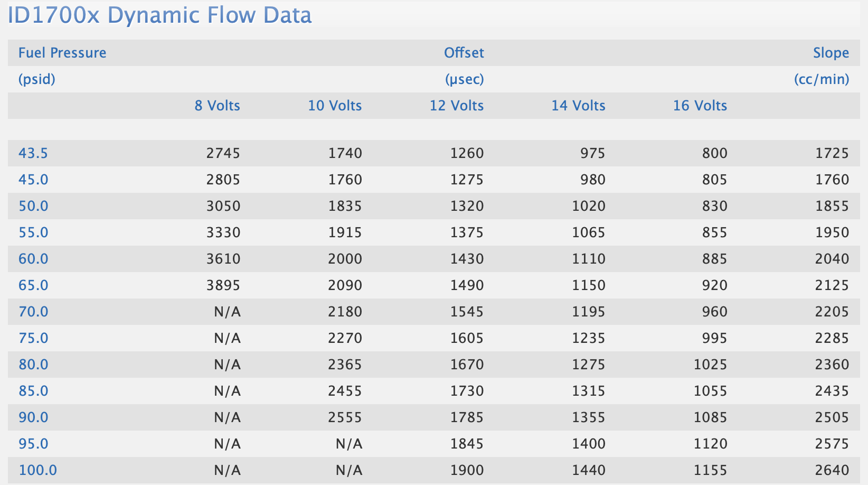868x485 pixels.
Task: Select the 1430 offset cell at 60 psid
Action: click(467, 259)
